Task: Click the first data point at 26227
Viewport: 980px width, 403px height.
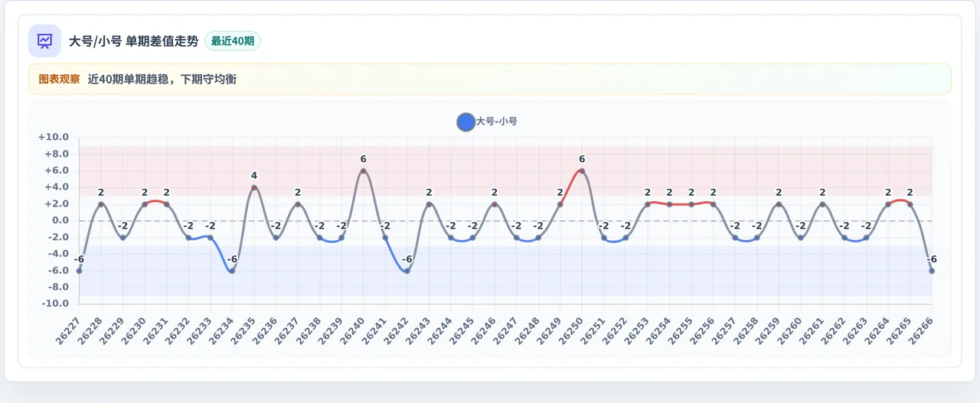Action: point(79,271)
